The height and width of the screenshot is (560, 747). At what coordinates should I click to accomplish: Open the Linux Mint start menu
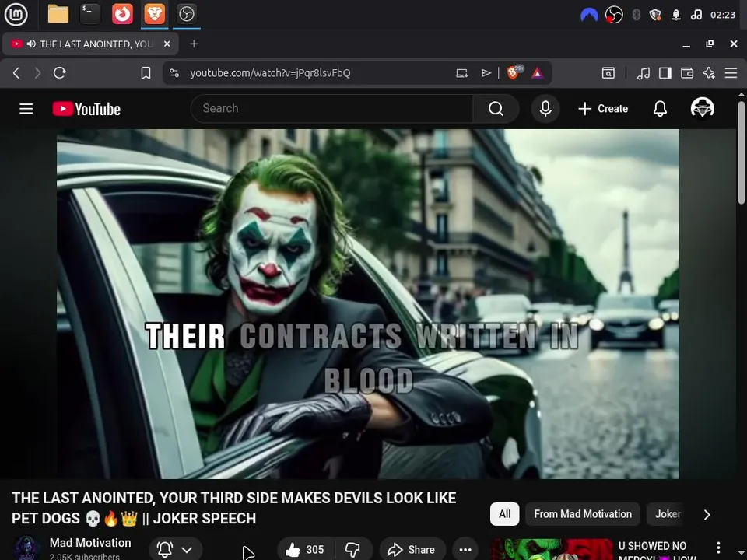click(x=16, y=14)
